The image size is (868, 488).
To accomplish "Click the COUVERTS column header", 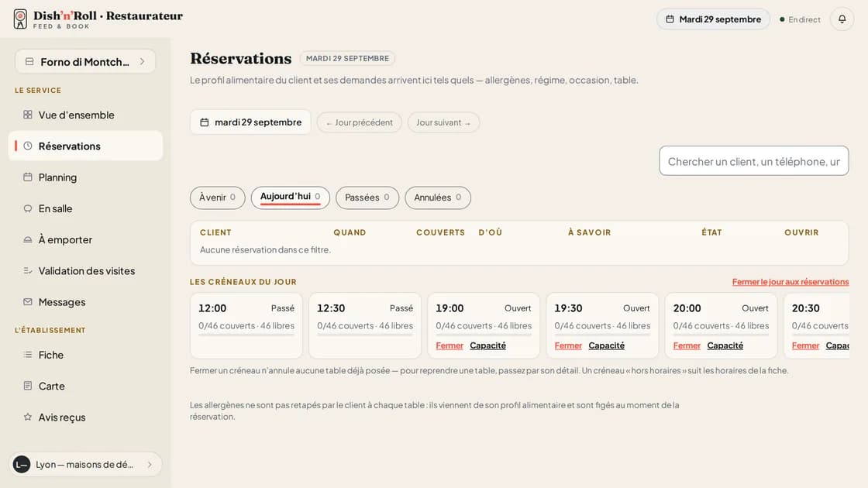I will click(x=441, y=232).
